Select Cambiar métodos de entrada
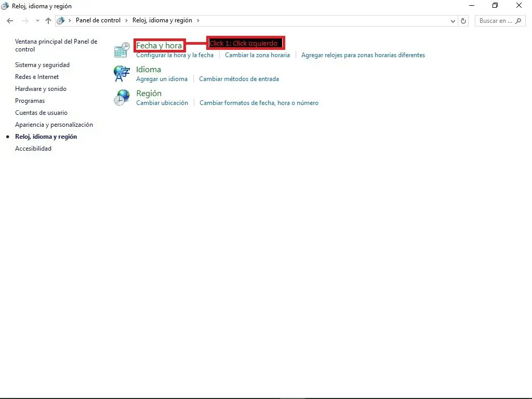Image resolution: width=532 pixels, height=399 pixels. 239,79
